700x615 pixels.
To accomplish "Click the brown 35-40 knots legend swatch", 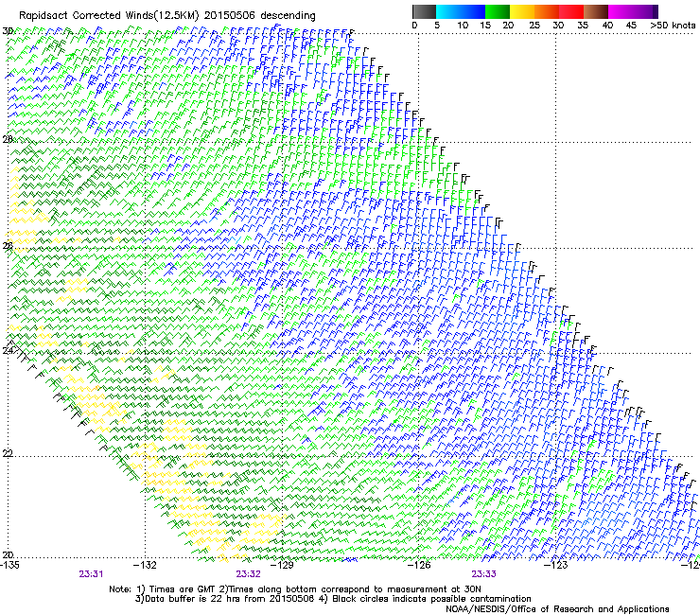I will pos(596,11).
